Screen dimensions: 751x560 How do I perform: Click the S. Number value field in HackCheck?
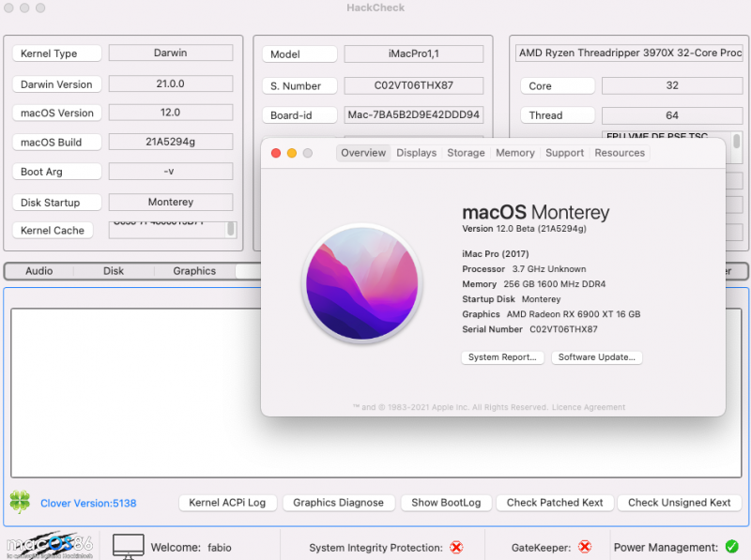coord(414,85)
